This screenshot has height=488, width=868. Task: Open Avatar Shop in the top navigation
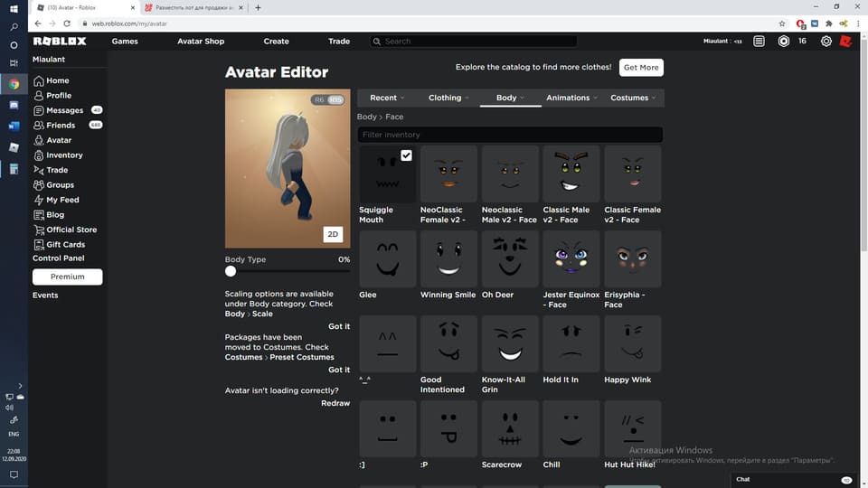[x=201, y=41]
